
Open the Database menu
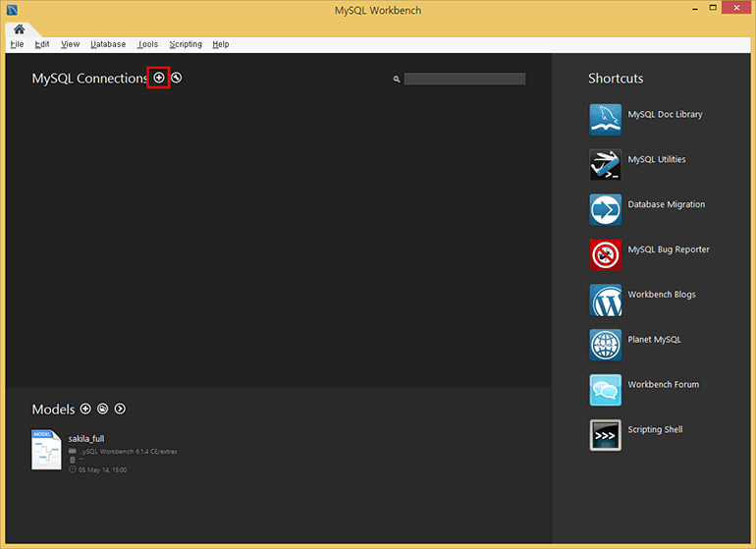click(x=108, y=44)
